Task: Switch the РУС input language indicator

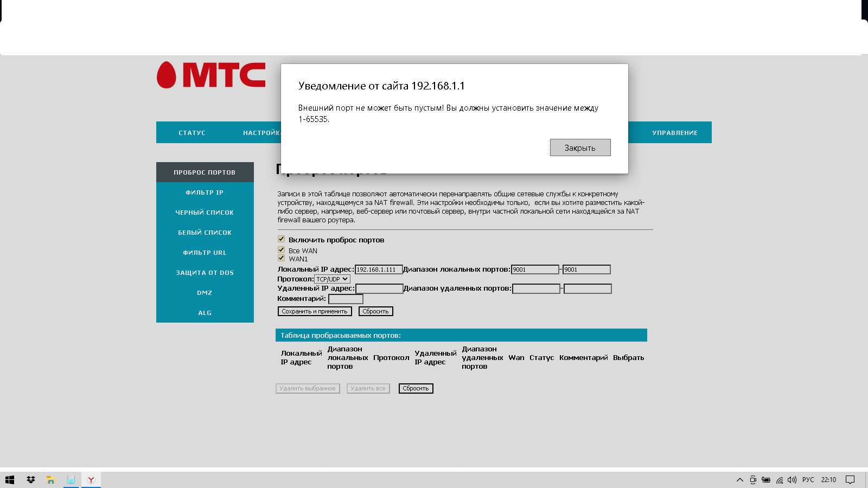Action: [x=808, y=480]
